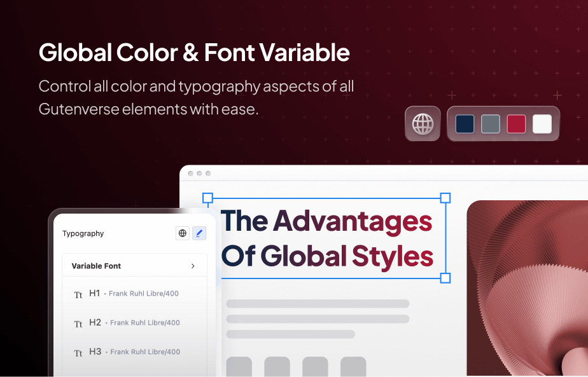The height and width of the screenshot is (377, 588).
Task: Click the top-left resize handle of the heading
Action: click(x=207, y=198)
